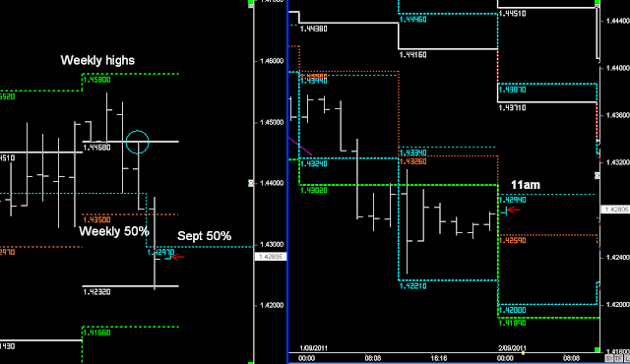Image resolution: width=630 pixels, height=364 pixels.
Task: Click the 16:16 time label on the time axis
Action: click(x=439, y=358)
